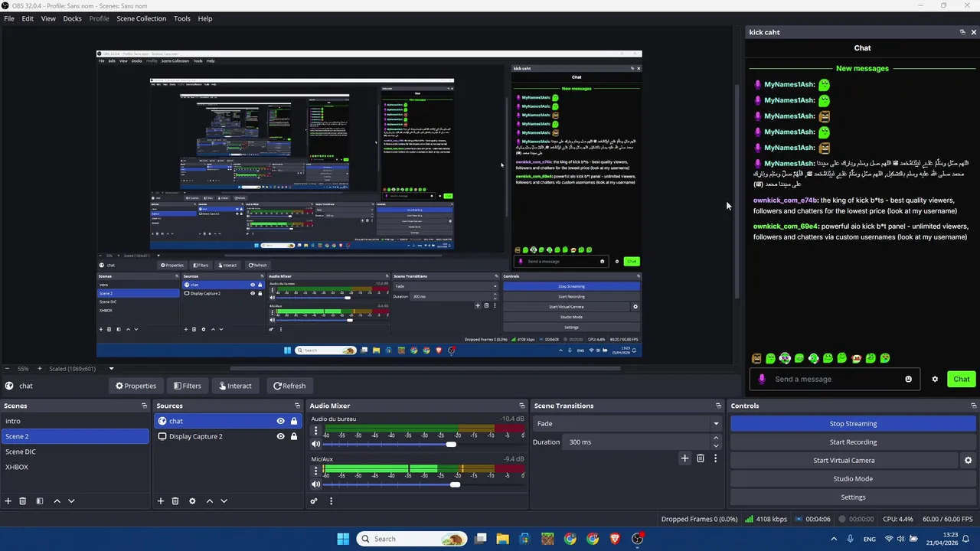Undock the kick caht dock panel
The width and height of the screenshot is (980, 551).
(962, 32)
